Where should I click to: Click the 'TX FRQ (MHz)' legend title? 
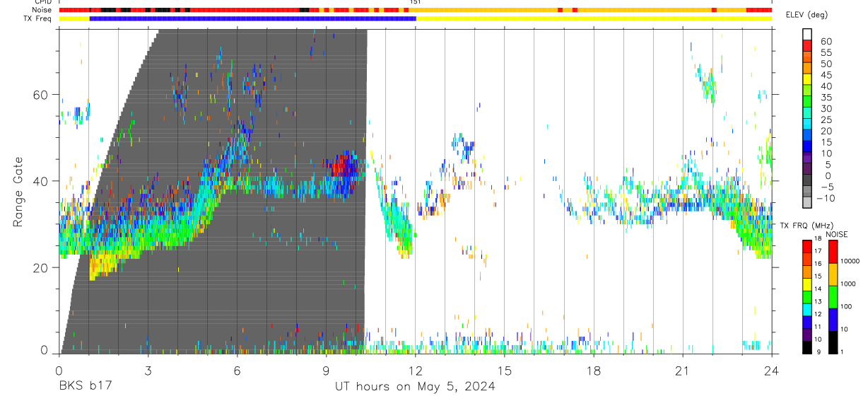tap(805, 226)
